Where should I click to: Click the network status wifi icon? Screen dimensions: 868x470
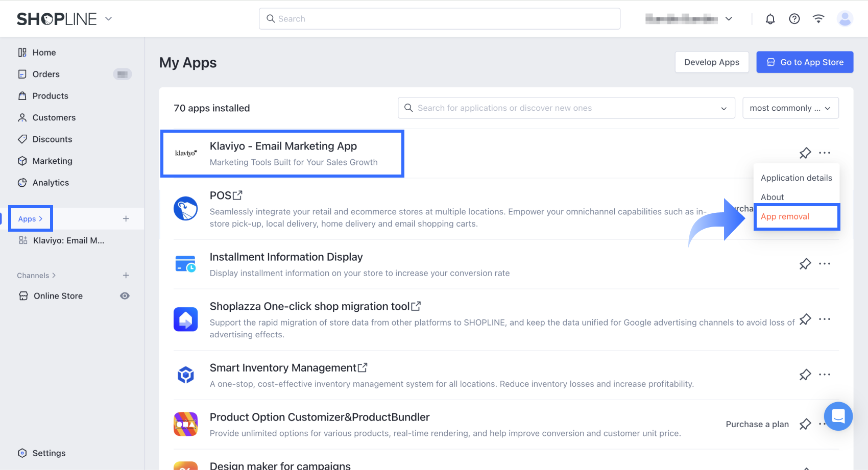(818, 19)
